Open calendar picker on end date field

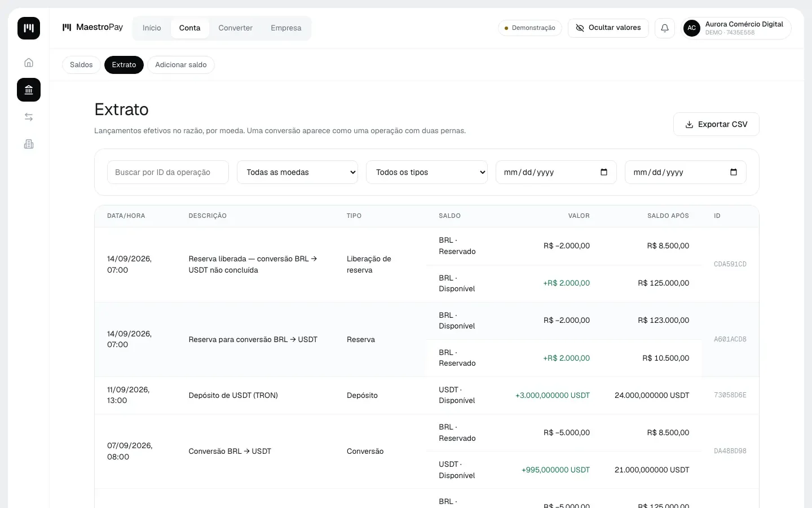tap(734, 172)
